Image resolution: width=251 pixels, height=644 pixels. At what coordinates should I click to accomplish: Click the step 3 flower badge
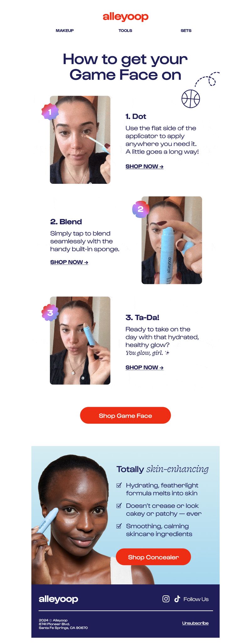coord(50,313)
